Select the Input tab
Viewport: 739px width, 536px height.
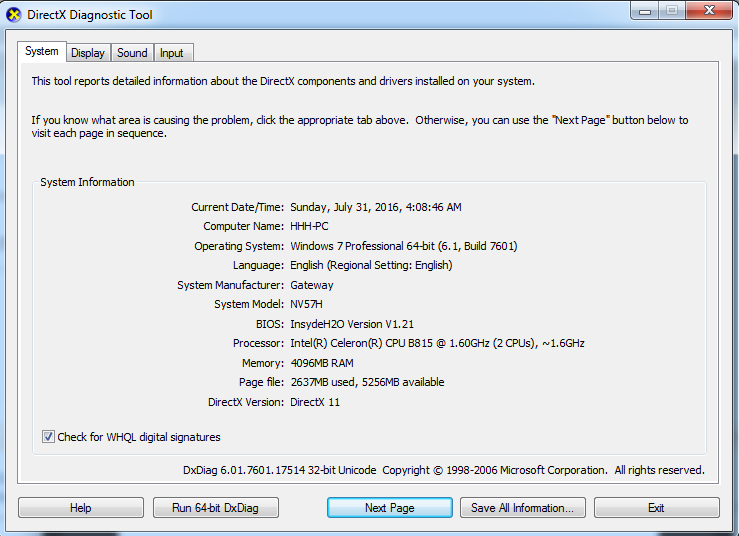tap(172, 53)
